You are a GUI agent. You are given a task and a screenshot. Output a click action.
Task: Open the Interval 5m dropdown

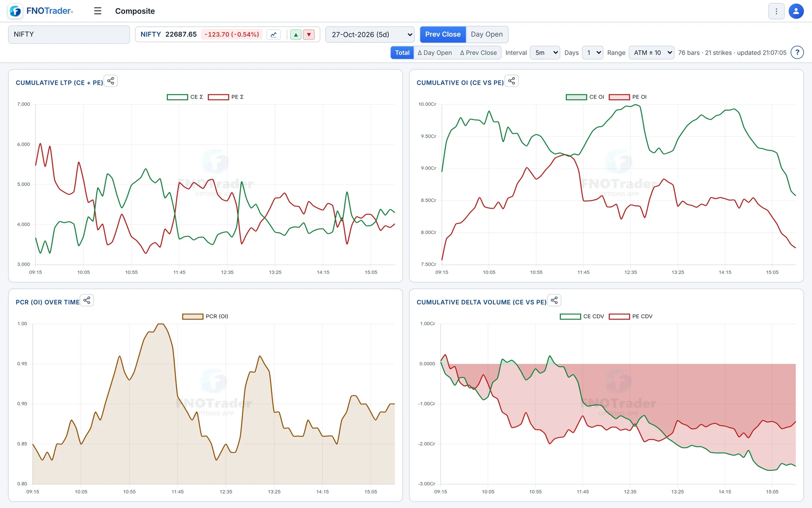[545, 52]
